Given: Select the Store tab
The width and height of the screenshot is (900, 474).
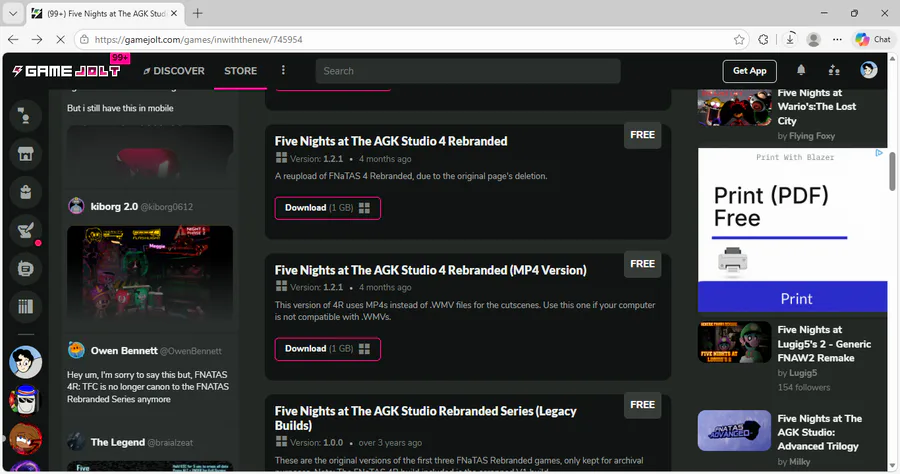Looking at the screenshot, I should [x=240, y=71].
